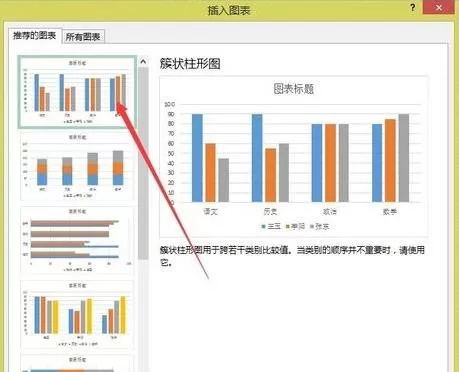Click the 数学 category label in preview
This screenshot has width=459, height=372.
[390, 212]
